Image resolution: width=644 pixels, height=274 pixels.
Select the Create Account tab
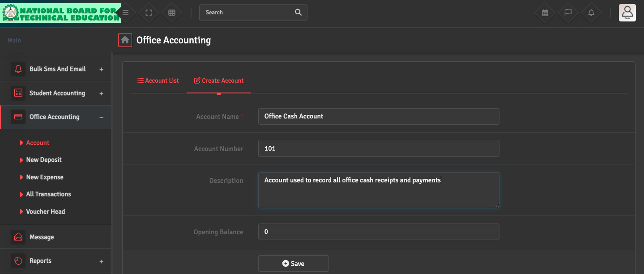pos(219,81)
